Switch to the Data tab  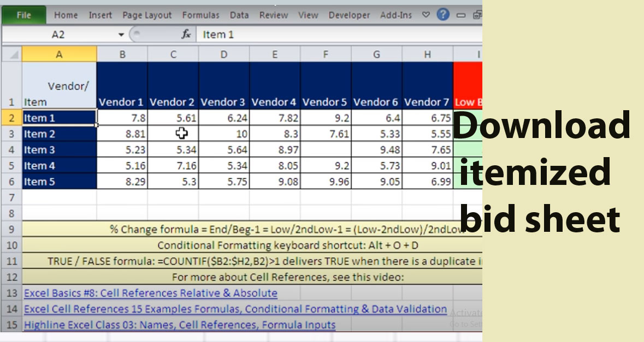point(239,15)
